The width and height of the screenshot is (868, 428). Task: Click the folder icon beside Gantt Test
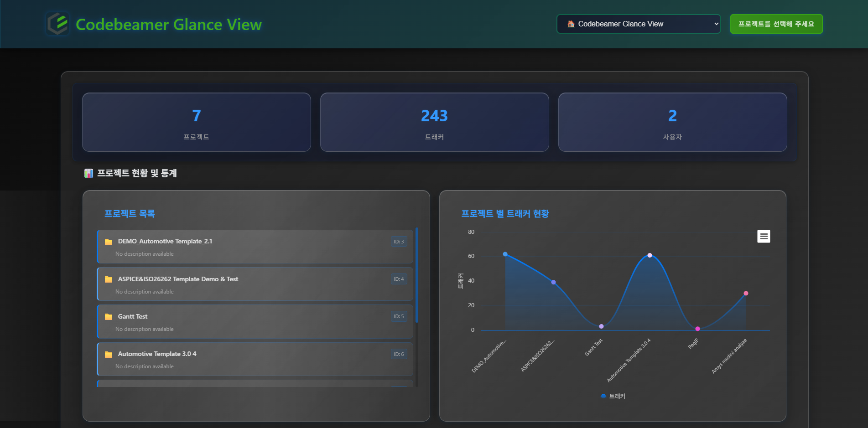coord(109,316)
